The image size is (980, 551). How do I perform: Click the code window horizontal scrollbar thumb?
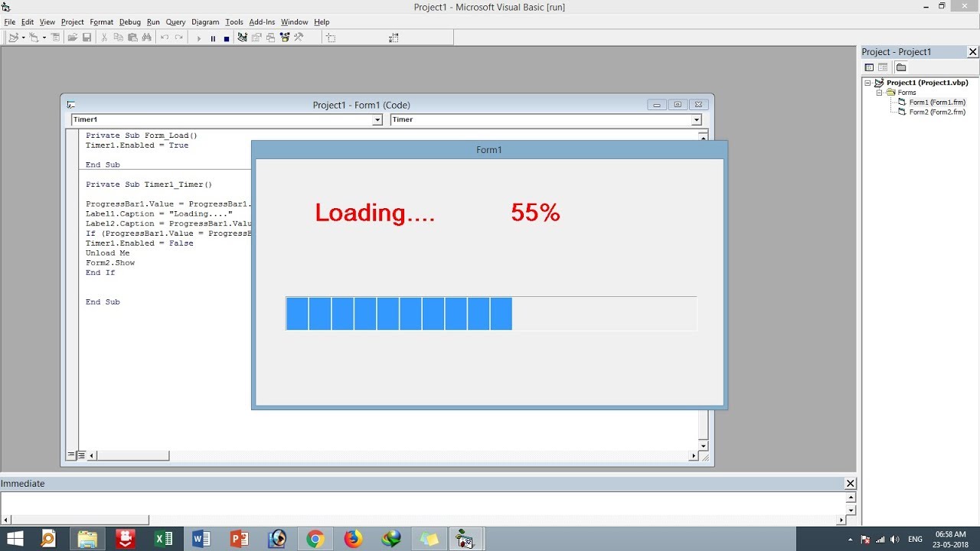(x=133, y=455)
